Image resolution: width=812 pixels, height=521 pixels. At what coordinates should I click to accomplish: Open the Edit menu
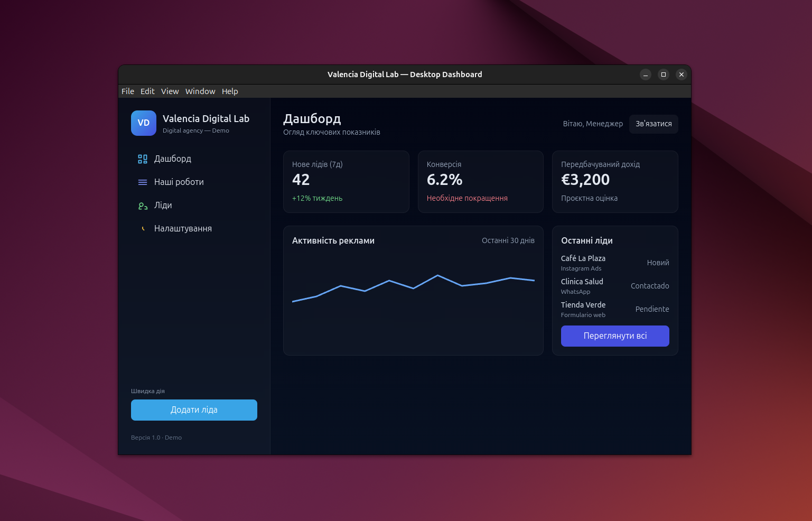147,91
